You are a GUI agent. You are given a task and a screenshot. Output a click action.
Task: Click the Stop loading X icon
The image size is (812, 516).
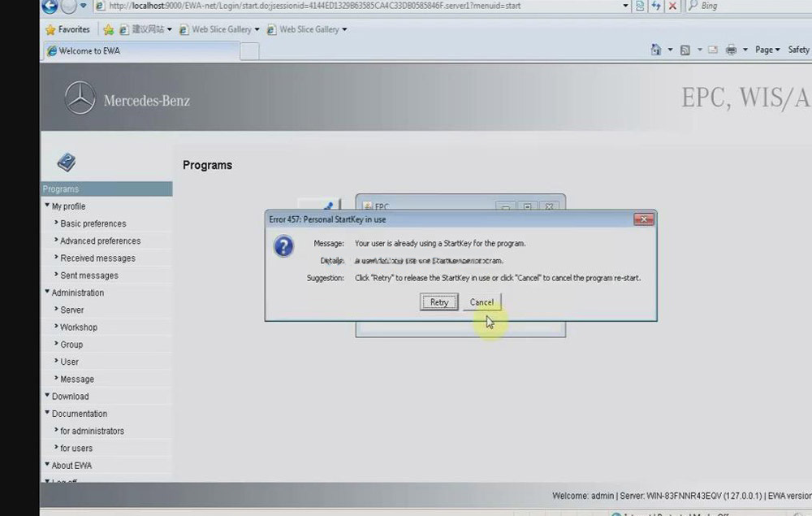(x=672, y=6)
